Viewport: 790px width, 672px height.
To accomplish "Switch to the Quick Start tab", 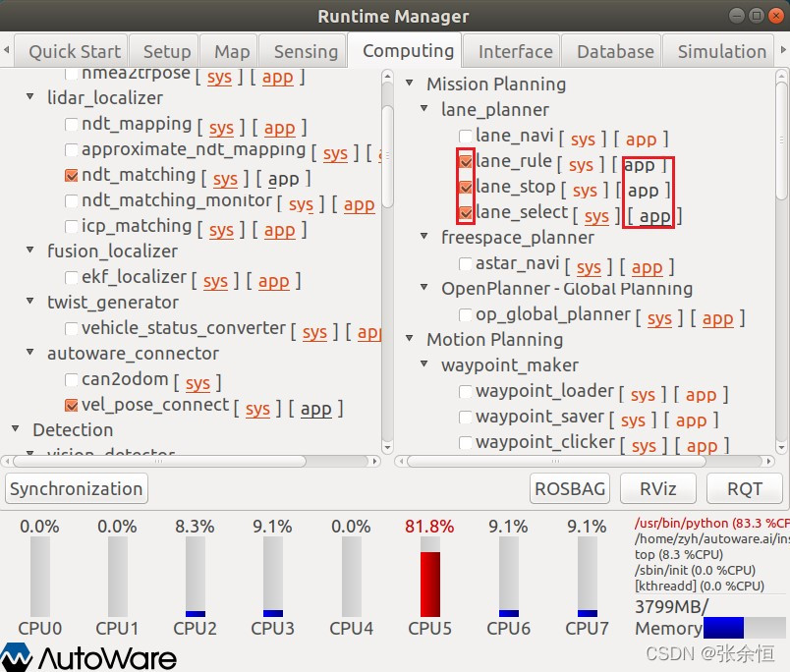I will (x=71, y=51).
